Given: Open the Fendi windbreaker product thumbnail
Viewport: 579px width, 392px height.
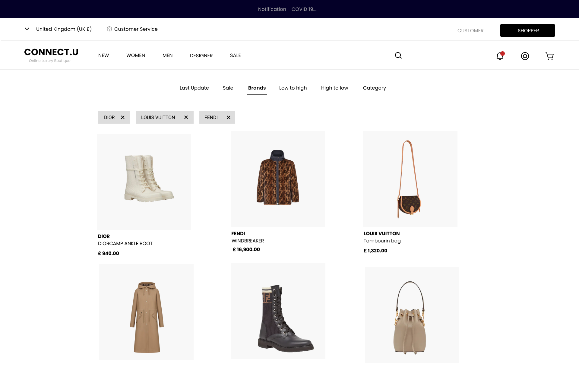Looking at the screenshot, I should [x=278, y=179].
